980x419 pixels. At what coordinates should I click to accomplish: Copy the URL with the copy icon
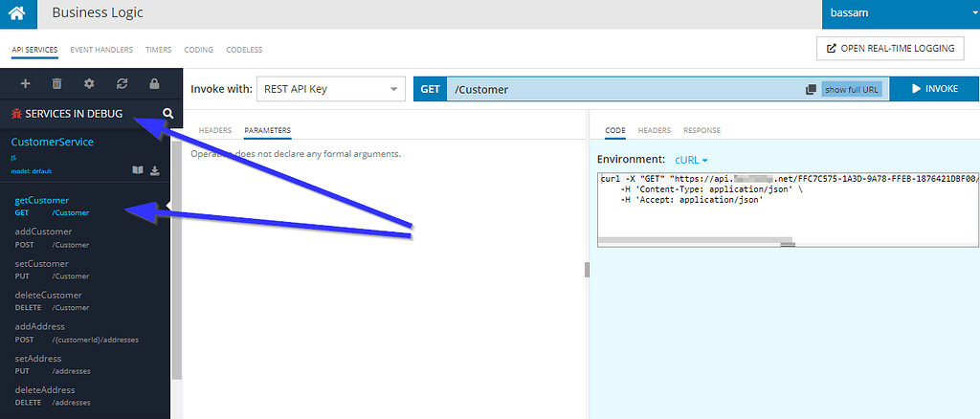[x=811, y=89]
